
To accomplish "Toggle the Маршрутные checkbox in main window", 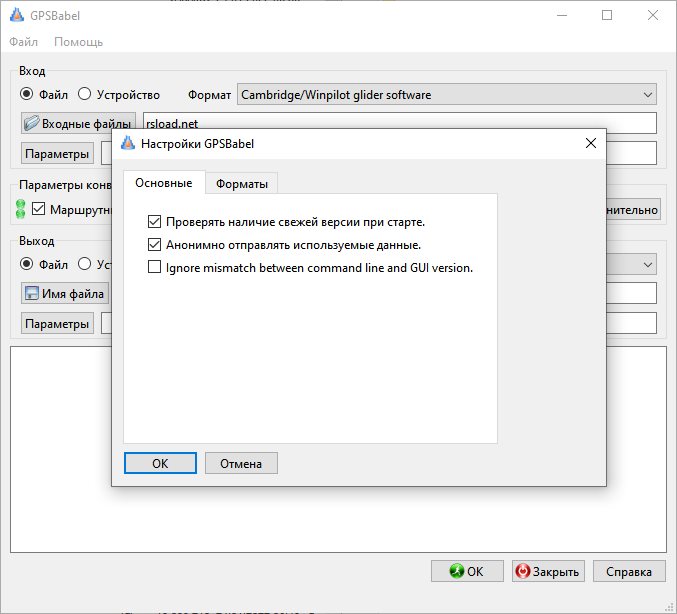I will point(38,209).
